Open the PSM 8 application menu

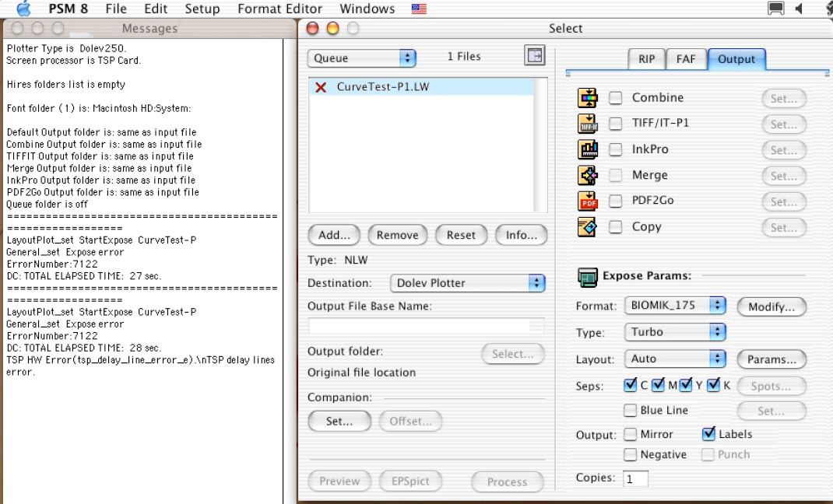pos(68,9)
